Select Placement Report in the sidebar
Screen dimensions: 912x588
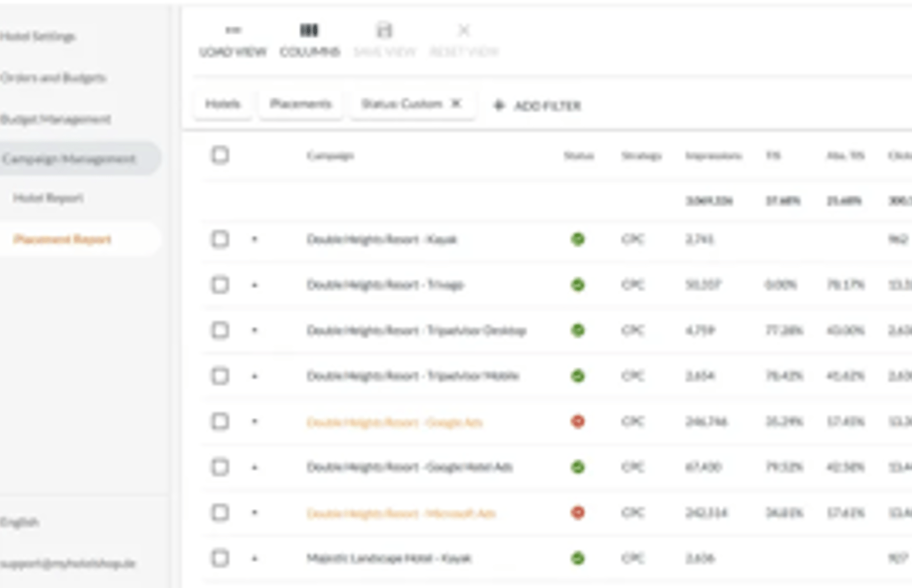(x=63, y=239)
